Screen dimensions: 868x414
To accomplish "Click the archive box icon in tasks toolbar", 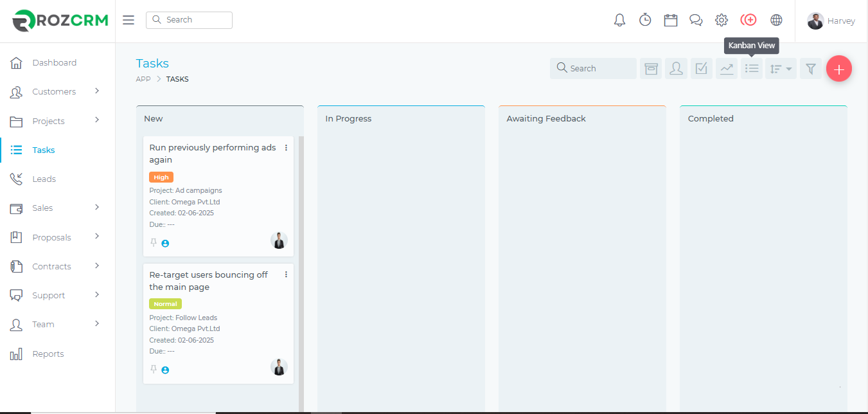I will 651,68.
